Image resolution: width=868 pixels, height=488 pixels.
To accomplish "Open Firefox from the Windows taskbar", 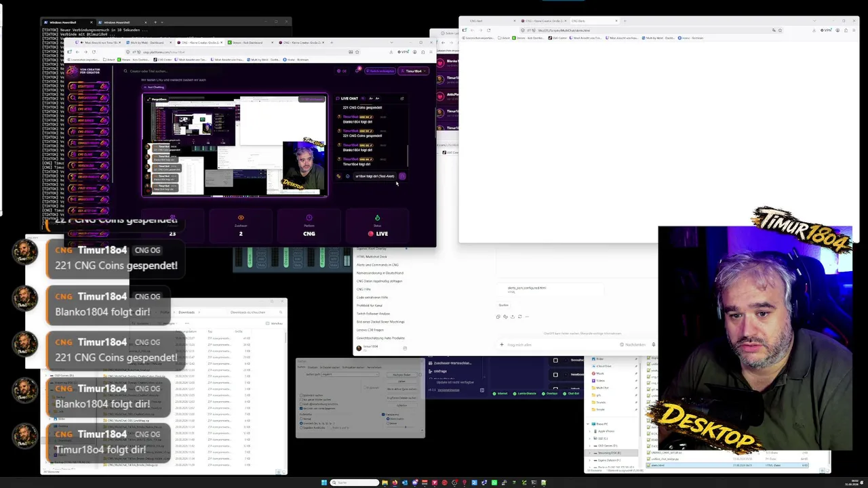I will click(395, 483).
